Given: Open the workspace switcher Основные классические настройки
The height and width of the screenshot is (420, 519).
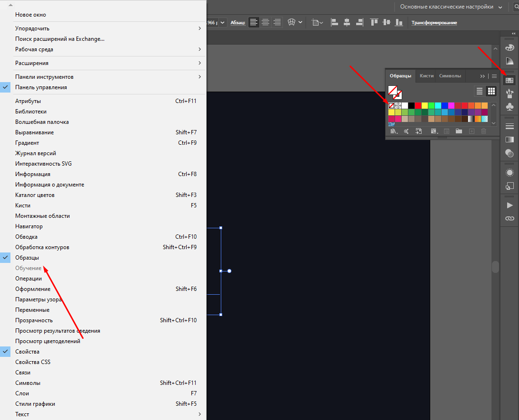Looking at the screenshot, I should (451, 7).
